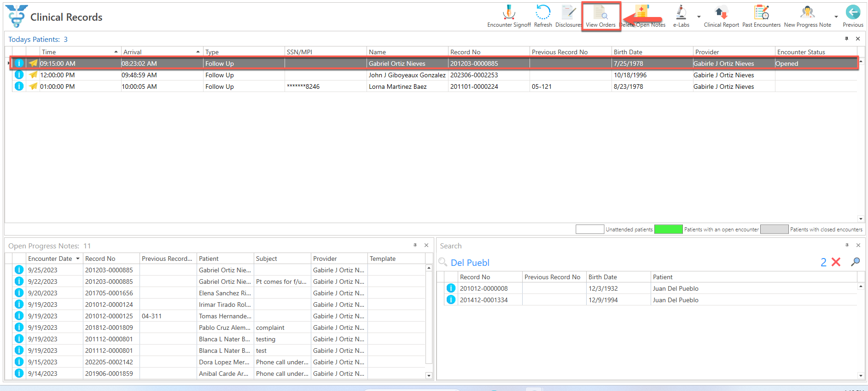Viewport: 868px width, 391px height.
Task: Click the arrival flag for Lorna Martinez Baez
Action: coord(33,86)
